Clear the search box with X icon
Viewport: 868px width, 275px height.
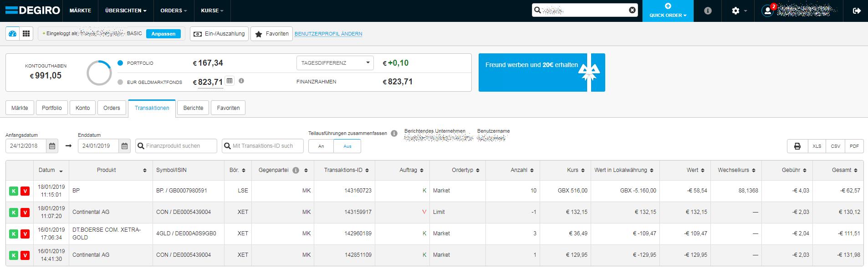point(632,10)
